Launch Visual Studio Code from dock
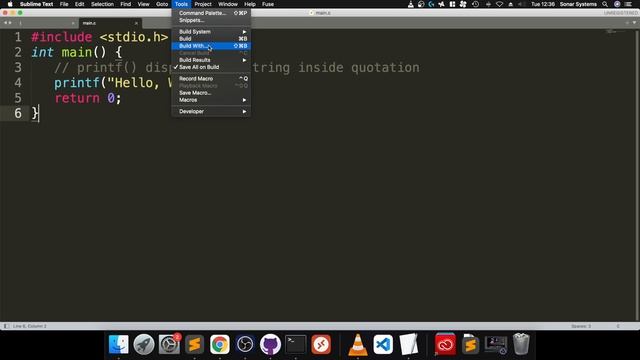 383,344
